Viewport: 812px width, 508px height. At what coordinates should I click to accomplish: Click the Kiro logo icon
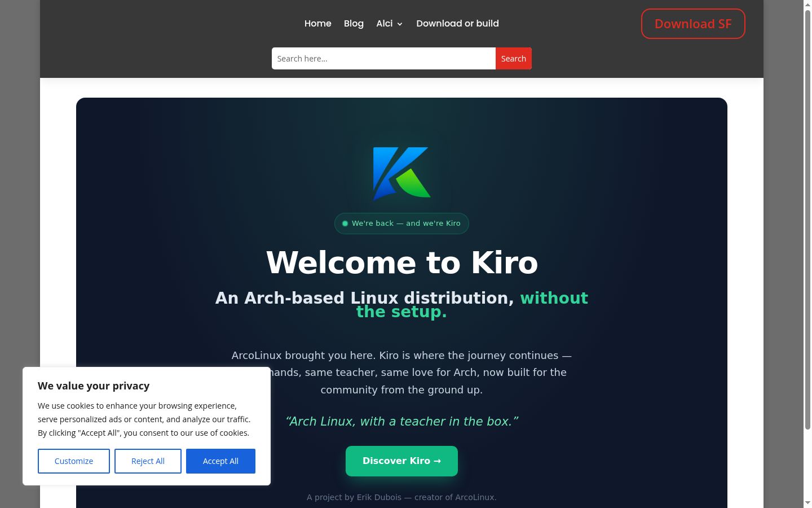coord(401,173)
